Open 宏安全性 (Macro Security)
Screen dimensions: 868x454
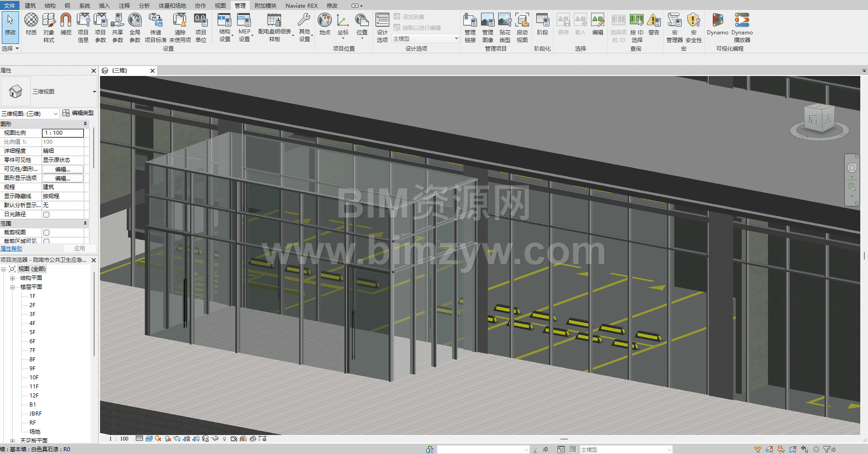pos(694,28)
